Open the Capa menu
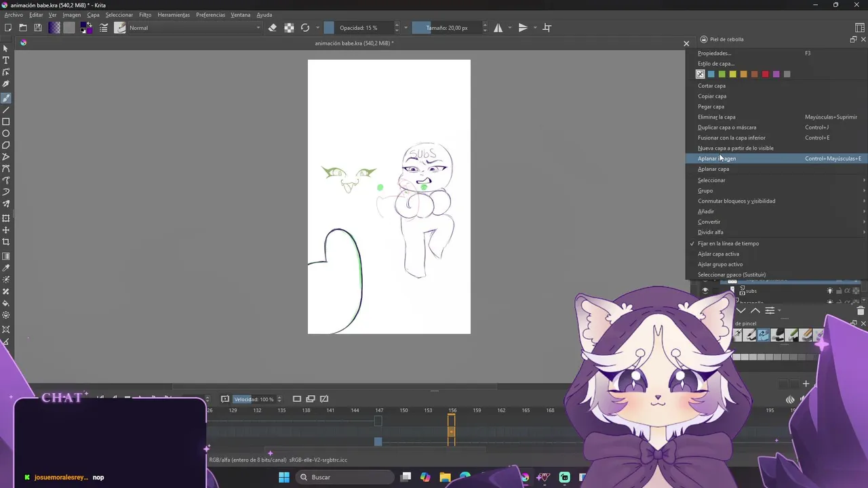The image size is (868, 488). 93,15
